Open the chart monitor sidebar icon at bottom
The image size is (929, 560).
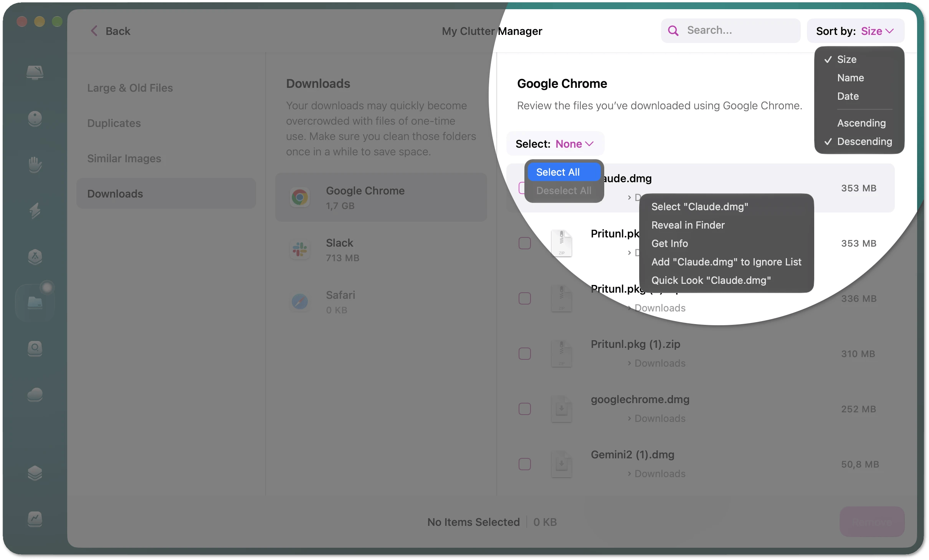[x=35, y=519]
